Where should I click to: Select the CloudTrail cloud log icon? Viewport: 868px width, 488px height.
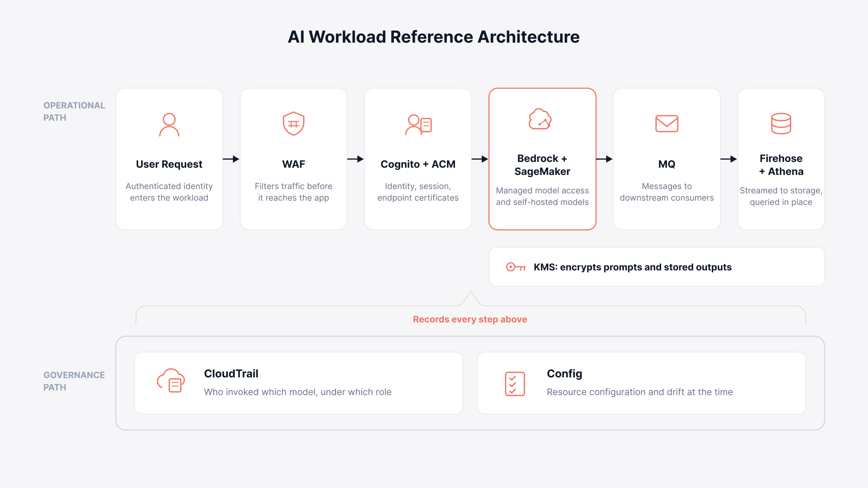(x=171, y=381)
